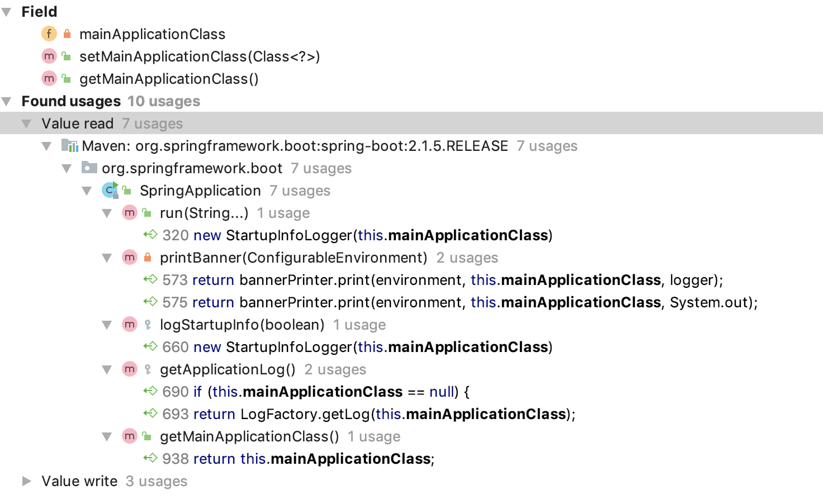The width and height of the screenshot is (823, 504).
Task: Collapse the Found usages section
Action: pos(7,101)
